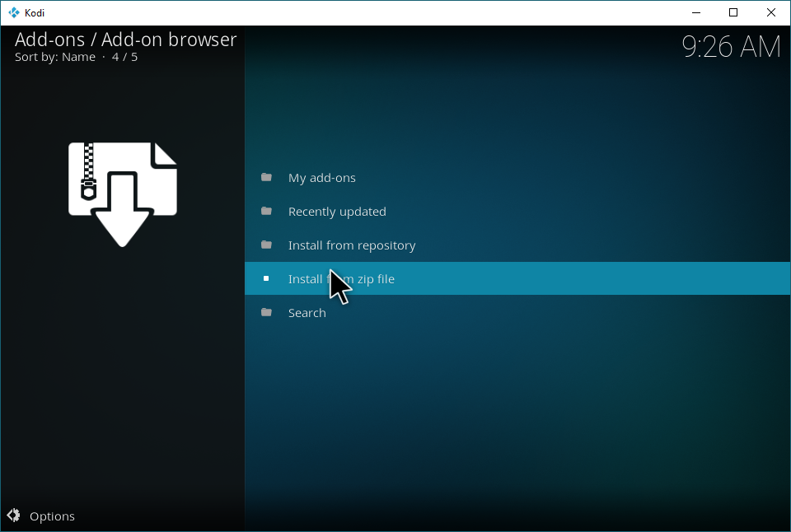Click the folder icon beside Search
Screen dimensions: 791x532
pos(266,312)
